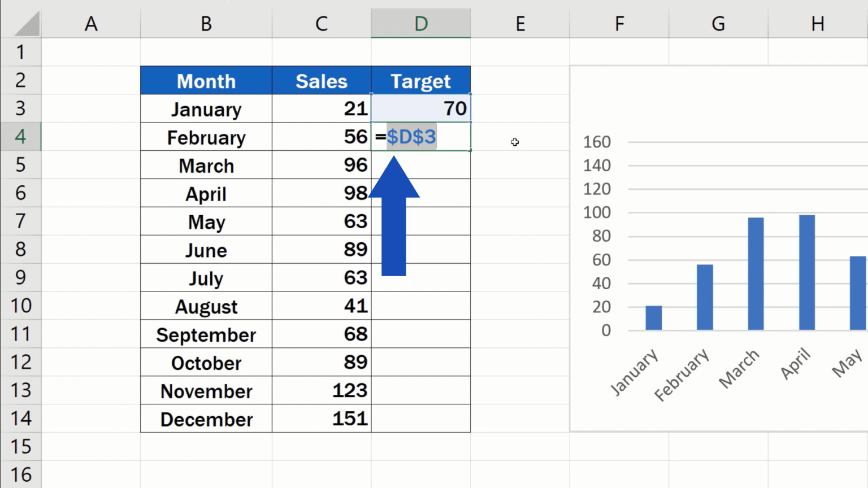Click the Target header cell
The width and height of the screenshot is (868, 488).
tap(420, 81)
